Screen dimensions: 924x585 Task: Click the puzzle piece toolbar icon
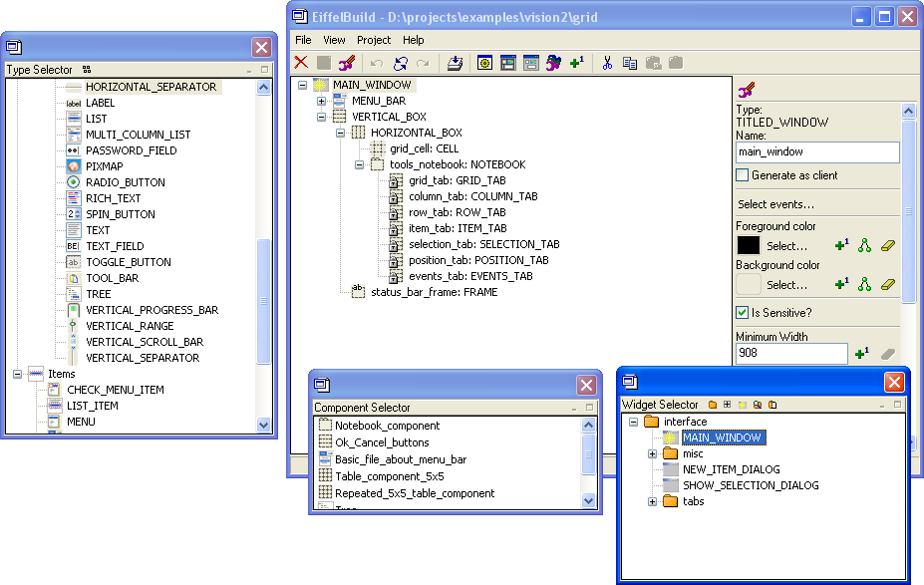click(x=554, y=63)
